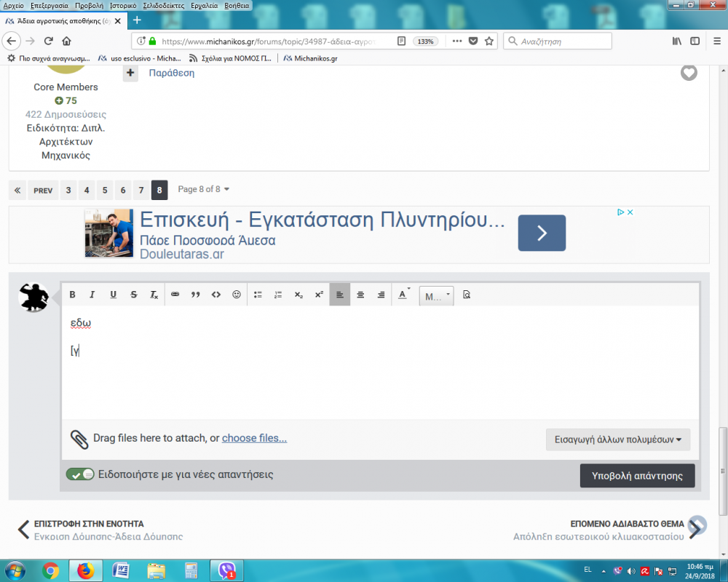Center align the reply text
728x582 pixels.
(360, 295)
